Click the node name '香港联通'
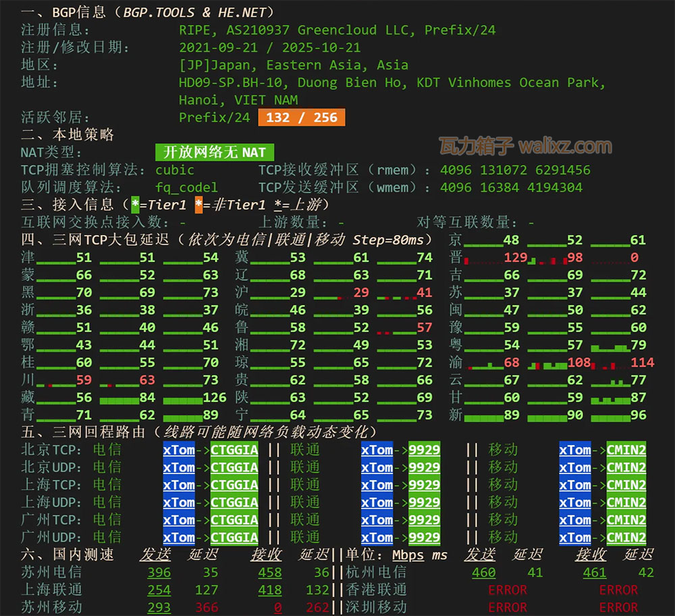Screen dimensions: 675x616 coord(376,590)
